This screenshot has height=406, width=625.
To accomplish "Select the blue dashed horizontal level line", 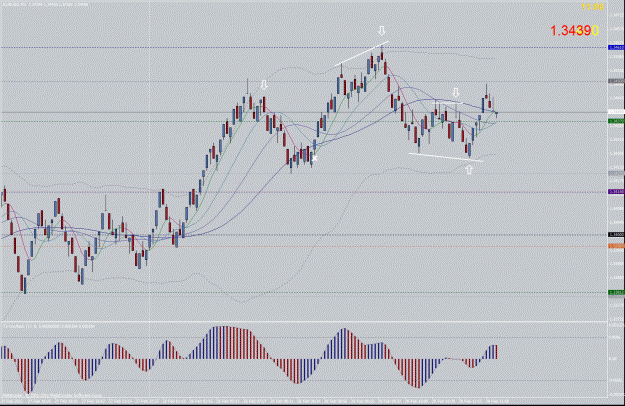I will pos(304,47).
